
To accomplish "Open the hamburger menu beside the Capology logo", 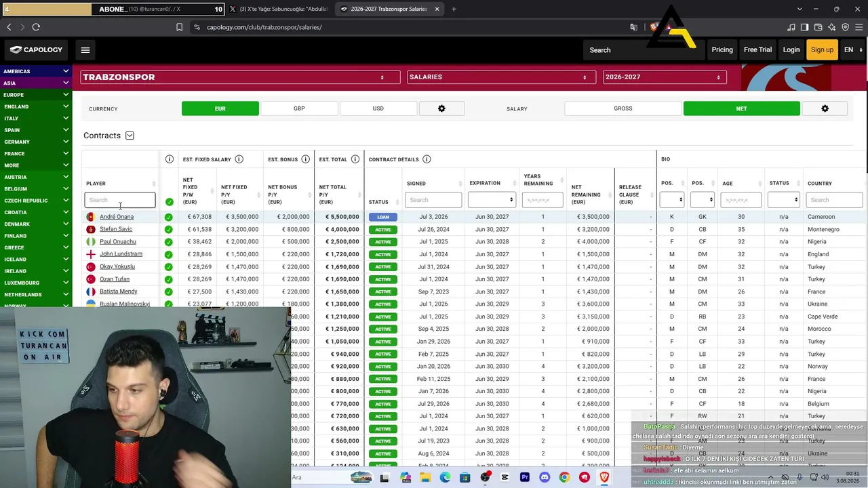I will pyautogui.click(x=85, y=49).
